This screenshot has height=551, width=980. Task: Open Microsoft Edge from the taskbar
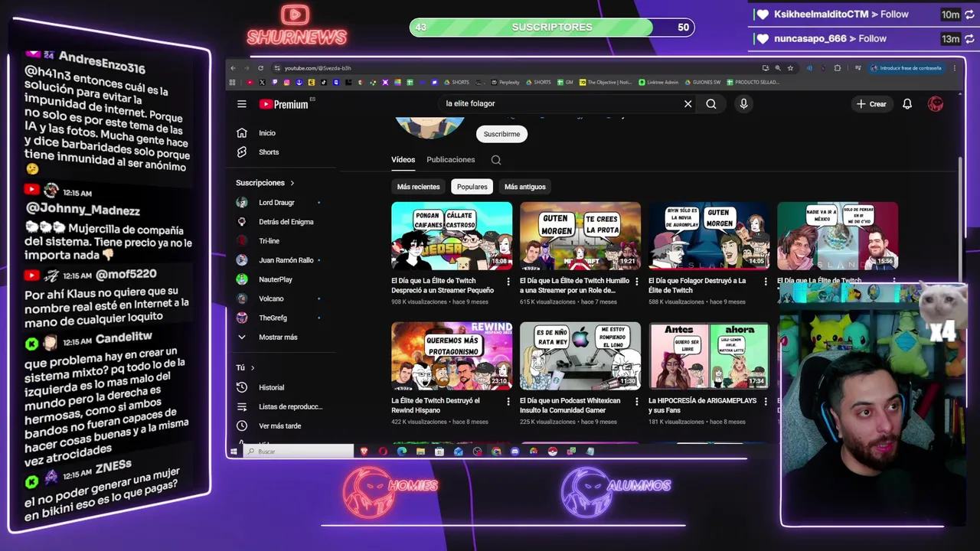point(402,452)
